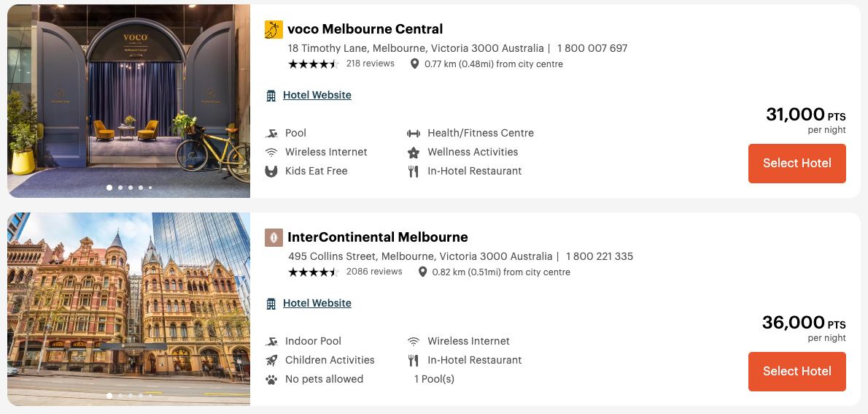The image size is (868, 414).
Task: Click the Wellness Activities icon
Action: [414, 153]
